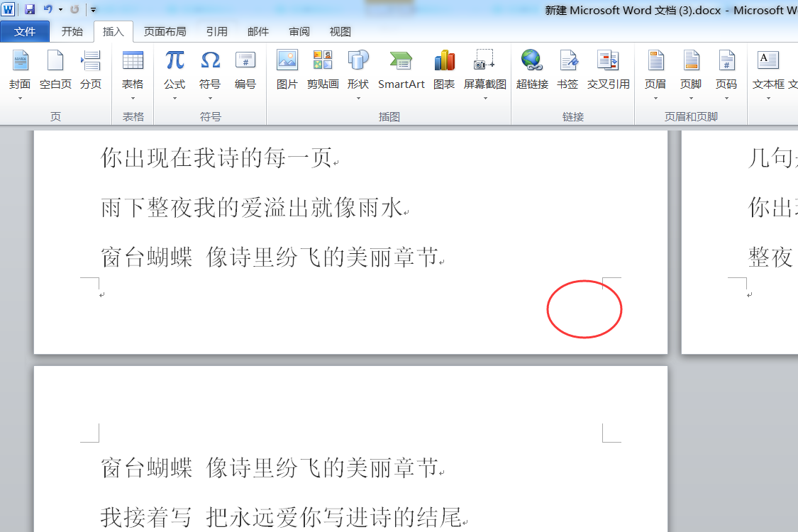
Task: Click the Text Box (文本框) icon
Action: [x=768, y=60]
